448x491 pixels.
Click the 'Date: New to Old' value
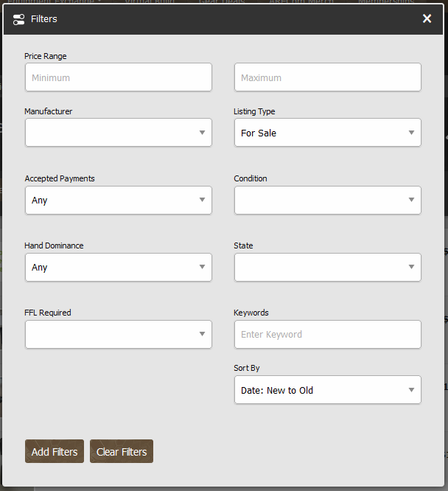tap(277, 391)
